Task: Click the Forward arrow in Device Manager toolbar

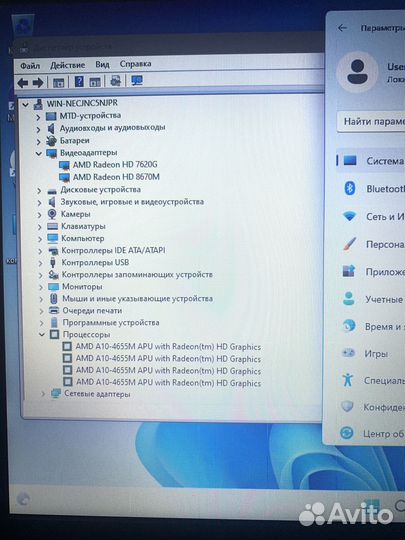Action: (x=38, y=83)
